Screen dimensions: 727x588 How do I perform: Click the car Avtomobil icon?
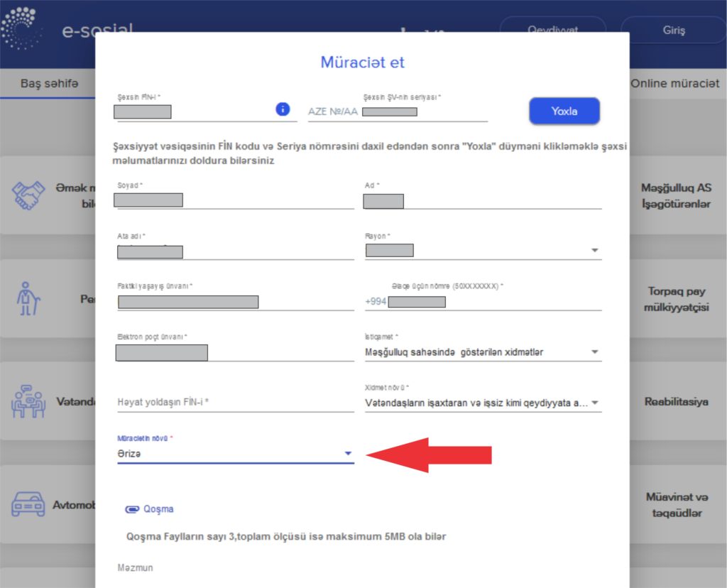[x=28, y=504]
